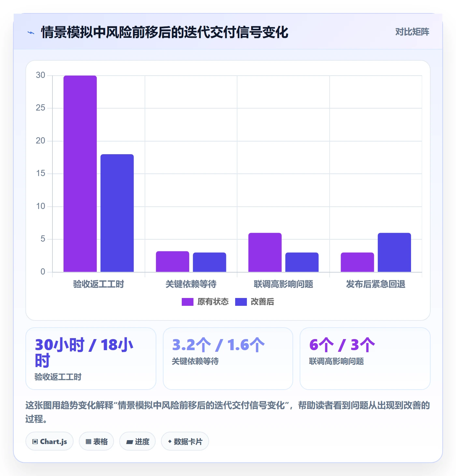456x476 pixels.
Task: Open the 30小时 / 18小时 data card
Action: [91, 359]
